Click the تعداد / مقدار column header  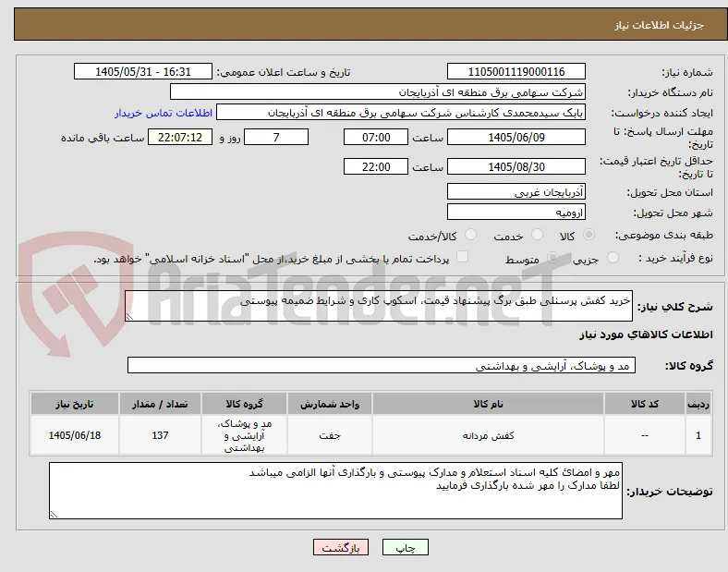[160, 404]
